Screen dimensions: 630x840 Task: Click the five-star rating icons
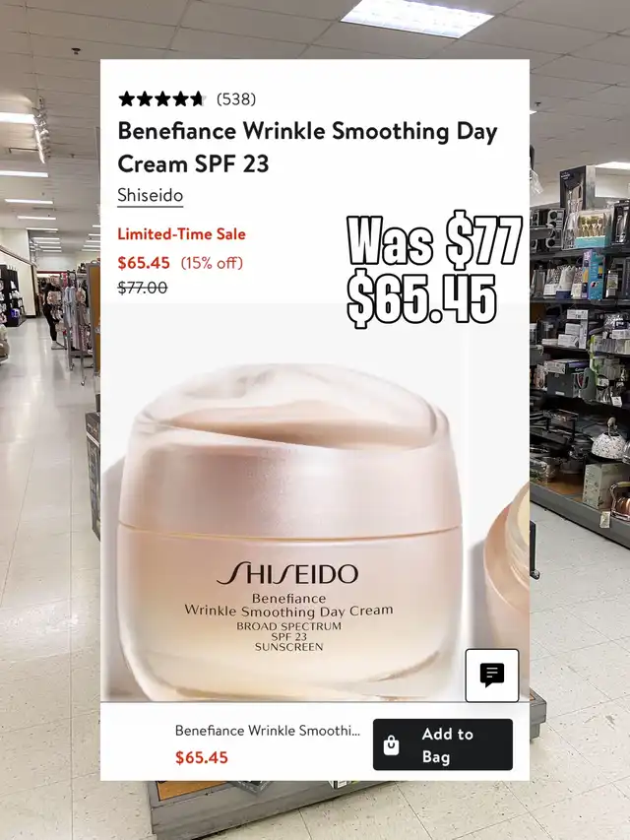pos(162,99)
